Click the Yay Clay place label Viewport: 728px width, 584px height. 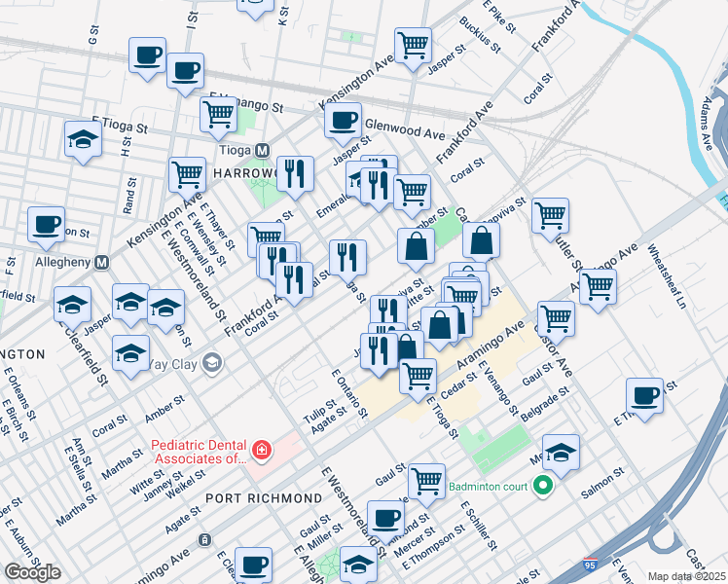click(x=172, y=364)
